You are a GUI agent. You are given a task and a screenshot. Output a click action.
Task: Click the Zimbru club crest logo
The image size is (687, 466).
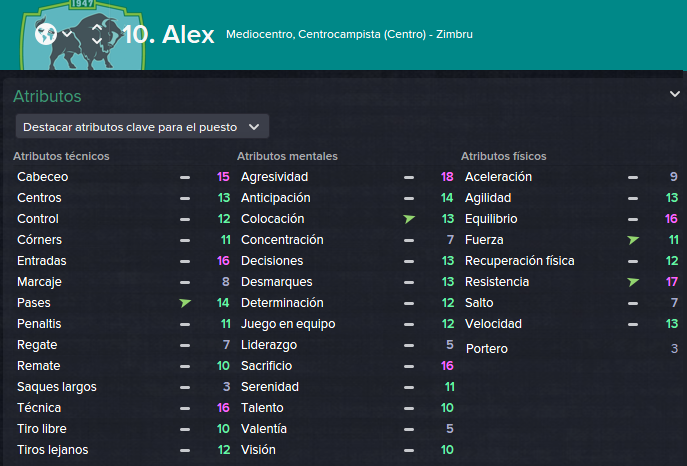tap(83, 35)
